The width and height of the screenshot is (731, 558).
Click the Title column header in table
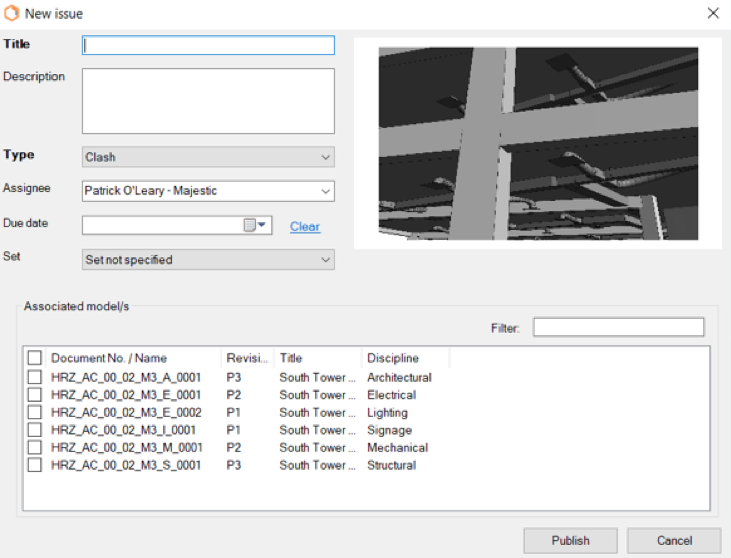pos(291,358)
